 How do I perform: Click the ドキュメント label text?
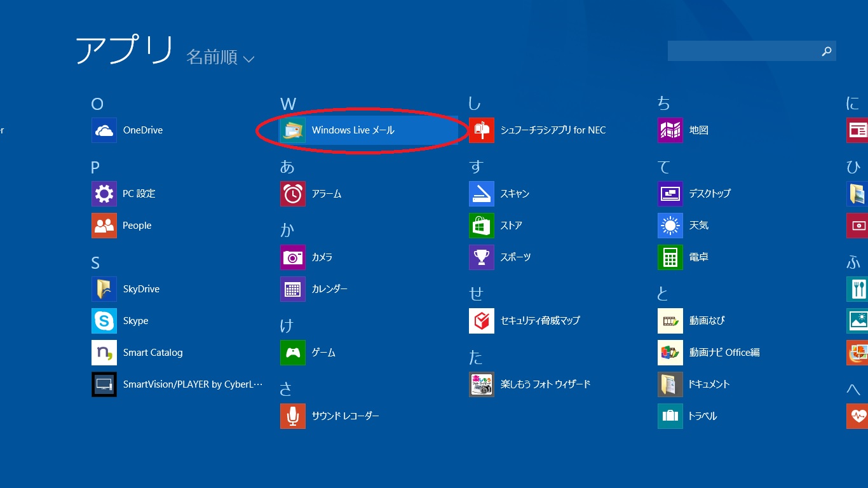tap(710, 384)
